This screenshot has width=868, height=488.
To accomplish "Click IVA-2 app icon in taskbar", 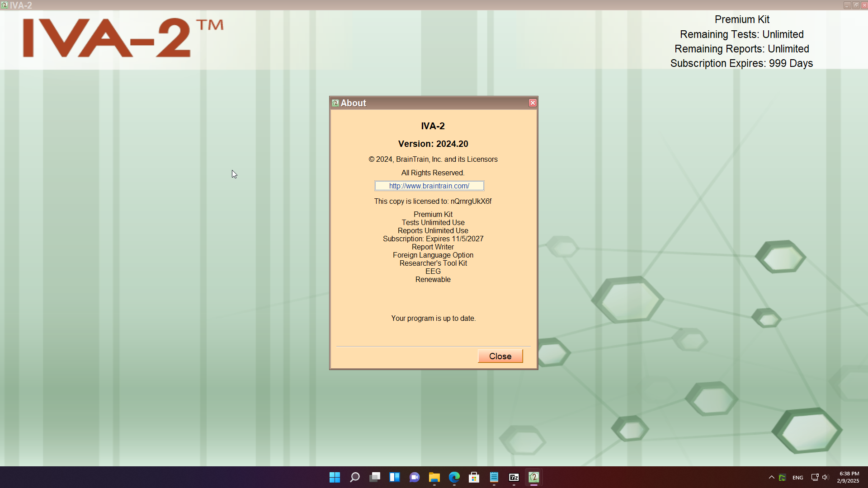I will (x=534, y=477).
